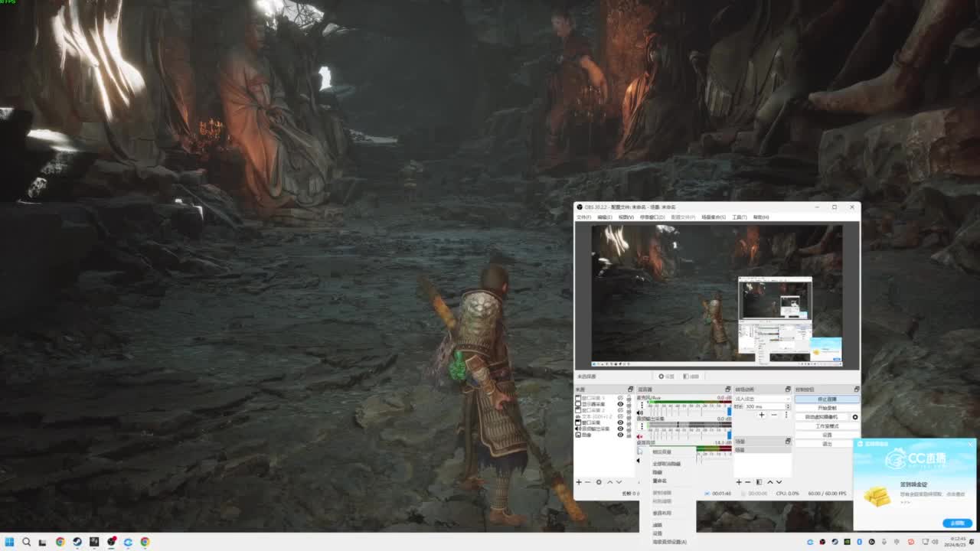The height and width of the screenshot is (551, 980).
Task: Click the 启动虚拟摄像机 button
Action: (x=822, y=417)
